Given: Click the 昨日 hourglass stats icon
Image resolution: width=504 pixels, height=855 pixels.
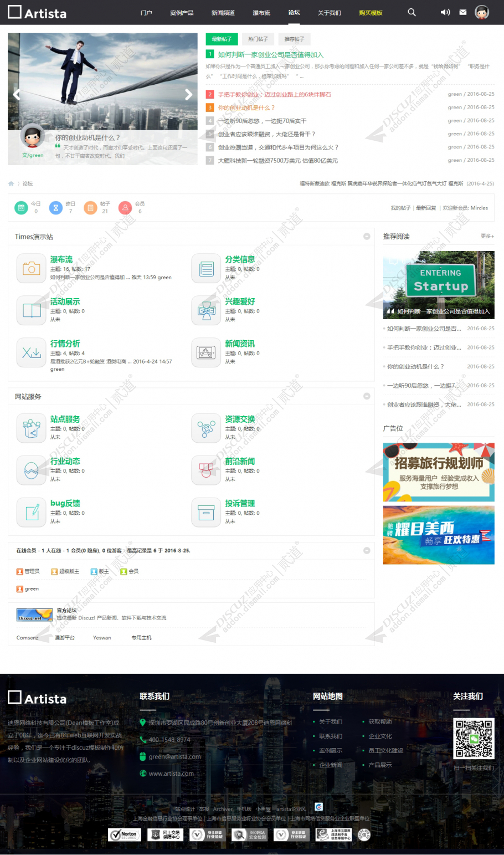Looking at the screenshot, I should (x=55, y=208).
